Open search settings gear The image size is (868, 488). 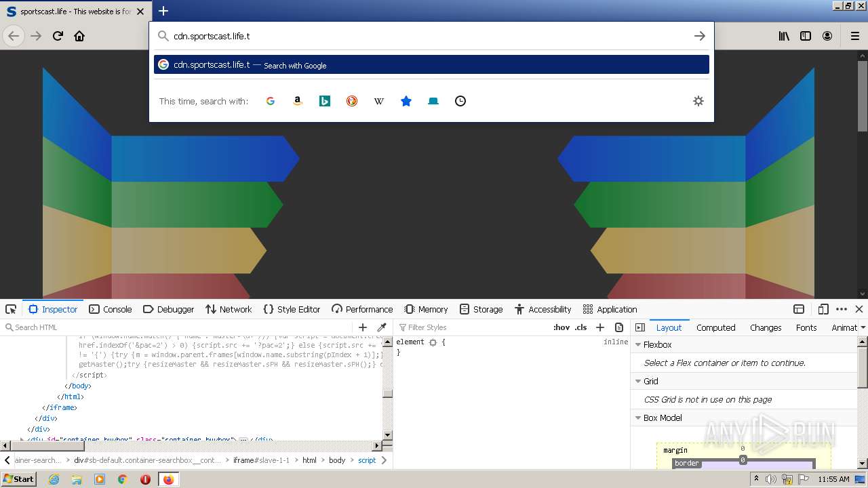pyautogui.click(x=698, y=101)
